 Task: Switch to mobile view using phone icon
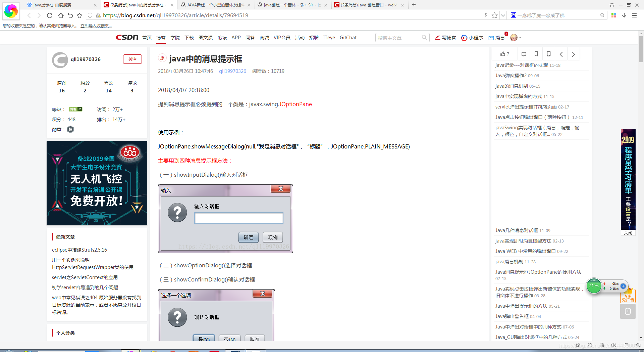pos(549,54)
